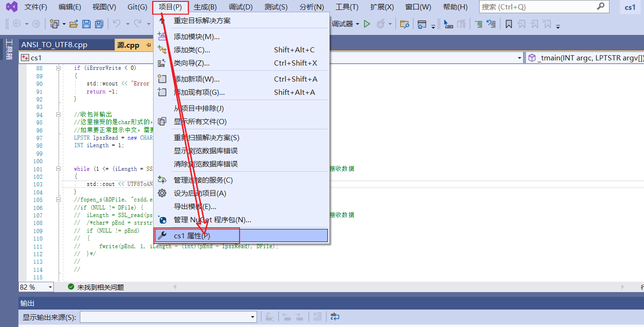Open the 82% zoom level dropdown
This screenshot has width=644, height=327.
(50, 286)
